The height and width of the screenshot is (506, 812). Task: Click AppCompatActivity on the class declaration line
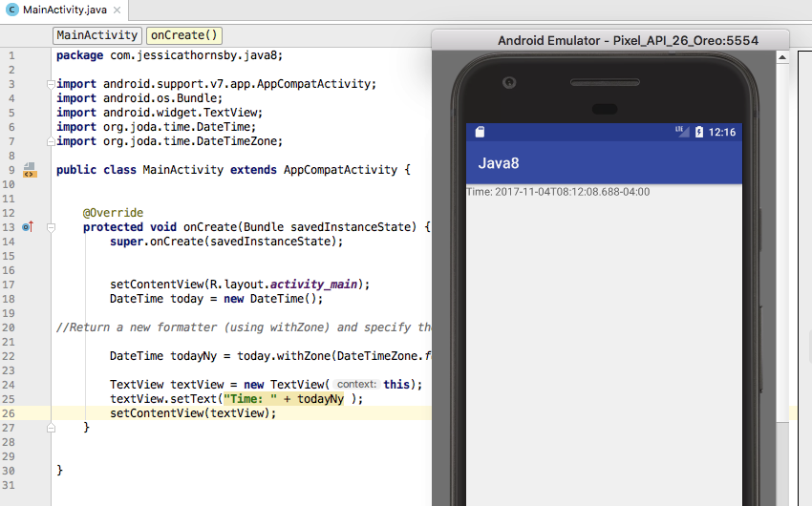click(340, 170)
